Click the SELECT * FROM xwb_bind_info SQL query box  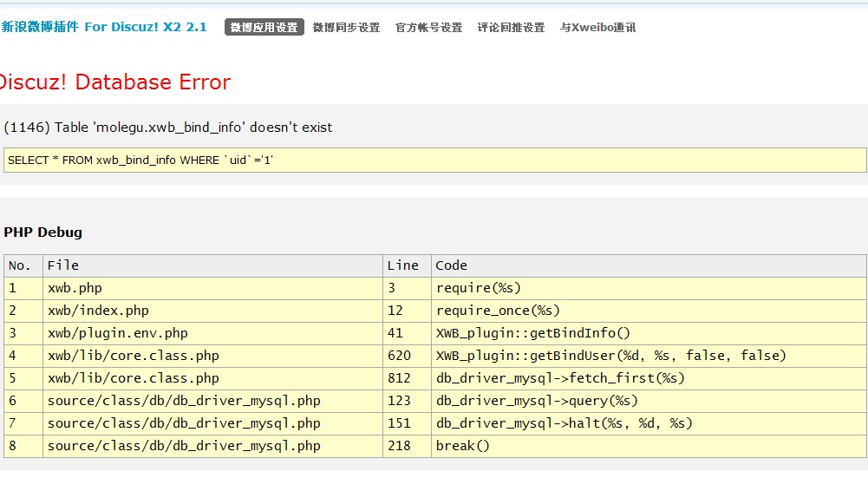434,160
